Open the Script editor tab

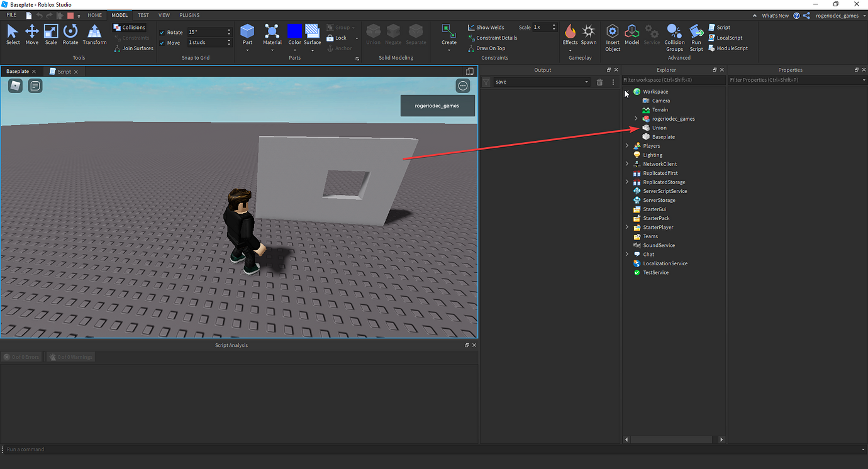tap(64, 71)
